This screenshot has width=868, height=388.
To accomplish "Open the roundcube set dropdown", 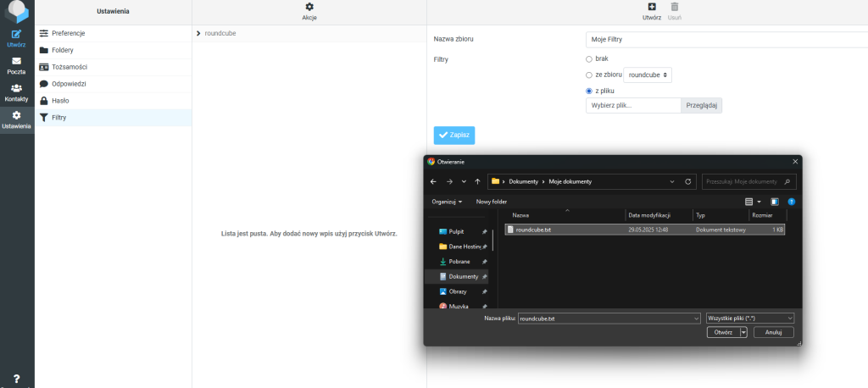I will (648, 75).
